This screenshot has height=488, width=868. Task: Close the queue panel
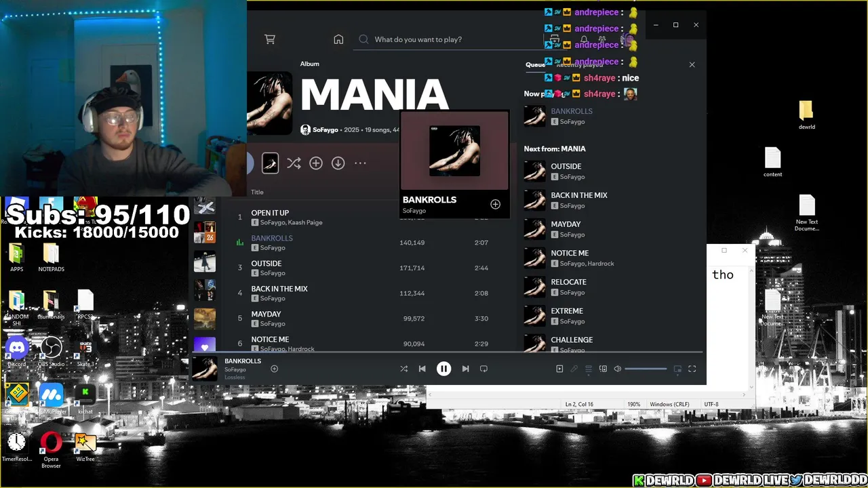[692, 64]
